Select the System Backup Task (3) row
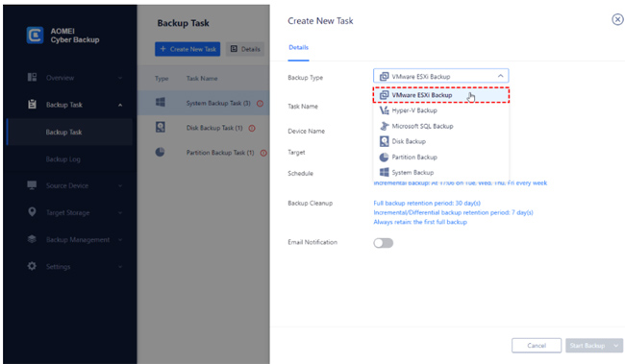The height and width of the screenshot is (364, 625). point(204,103)
